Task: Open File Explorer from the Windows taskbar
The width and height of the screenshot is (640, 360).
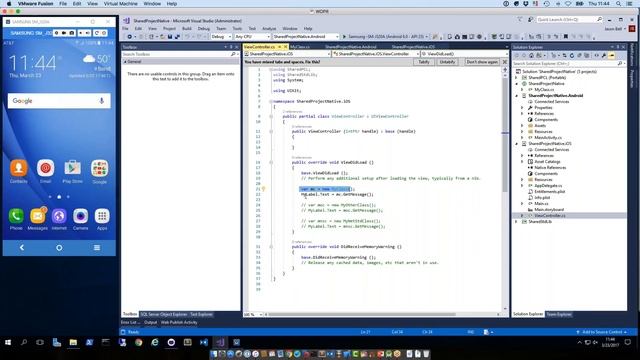Action: [x=73, y=342]
